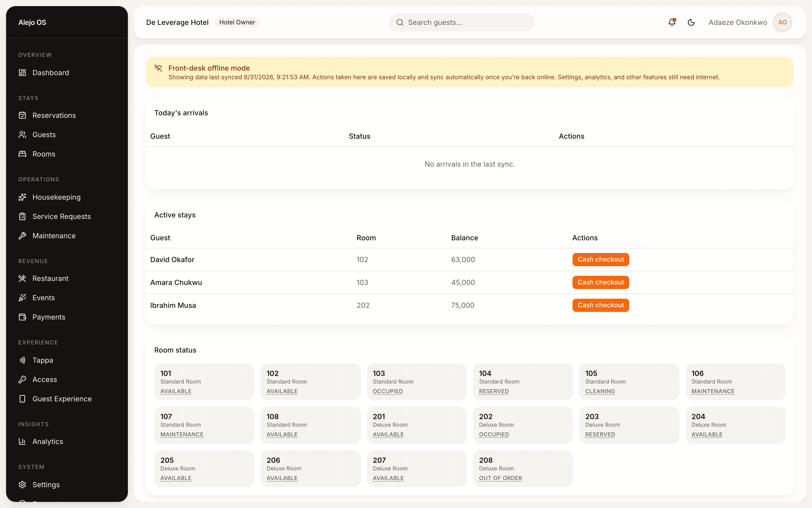Click the Settings gear icon
Viewport: 812px width, 508px height.
pyautogui.click(x=22, y=484)
